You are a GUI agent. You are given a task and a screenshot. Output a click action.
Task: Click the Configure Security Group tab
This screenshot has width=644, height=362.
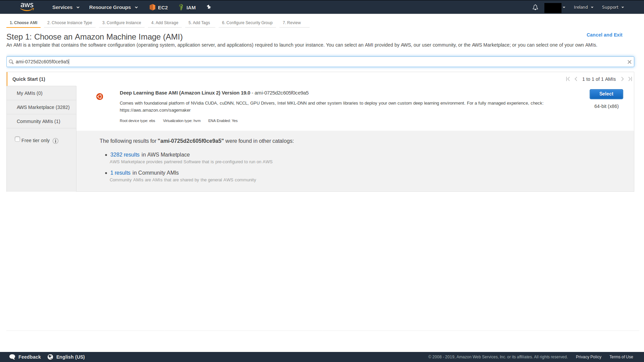pos(247,22)
